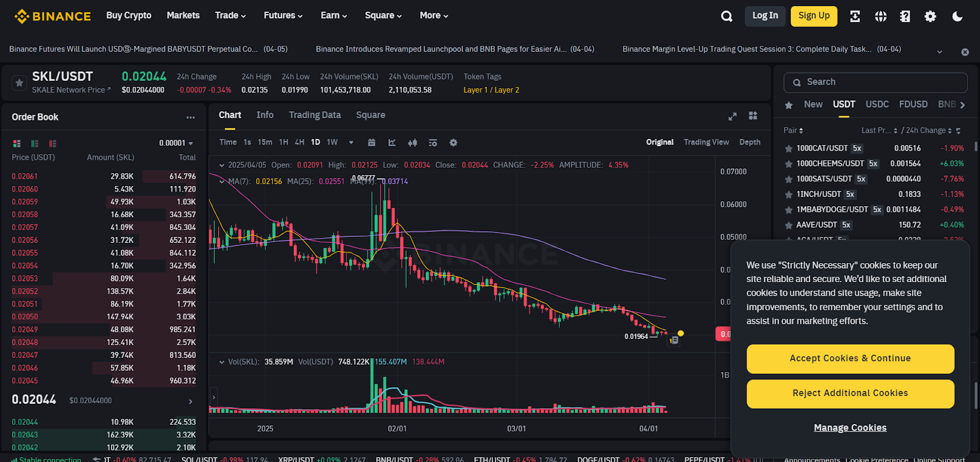This screenshot has height=462, width=980.
Task: Expand the announcements list chevron
Action: 940,52
